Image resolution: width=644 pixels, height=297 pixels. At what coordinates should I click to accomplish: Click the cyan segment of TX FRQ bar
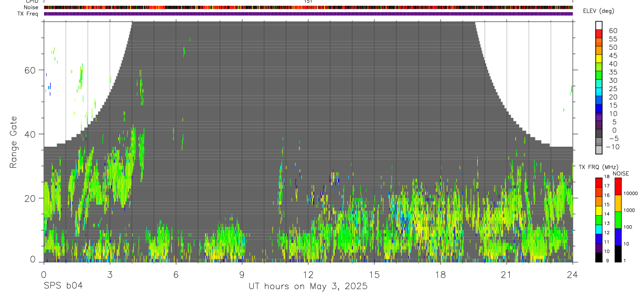point(599,229)
